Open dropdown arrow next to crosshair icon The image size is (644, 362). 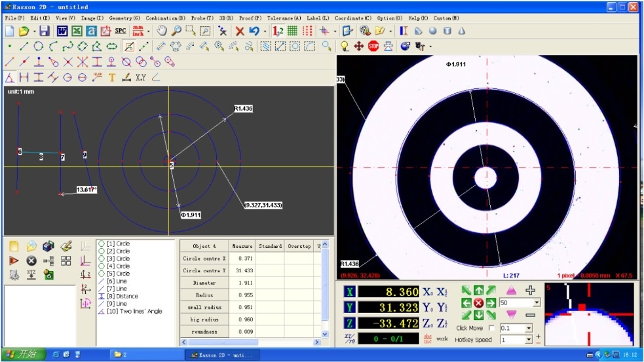tap(335, 31)
